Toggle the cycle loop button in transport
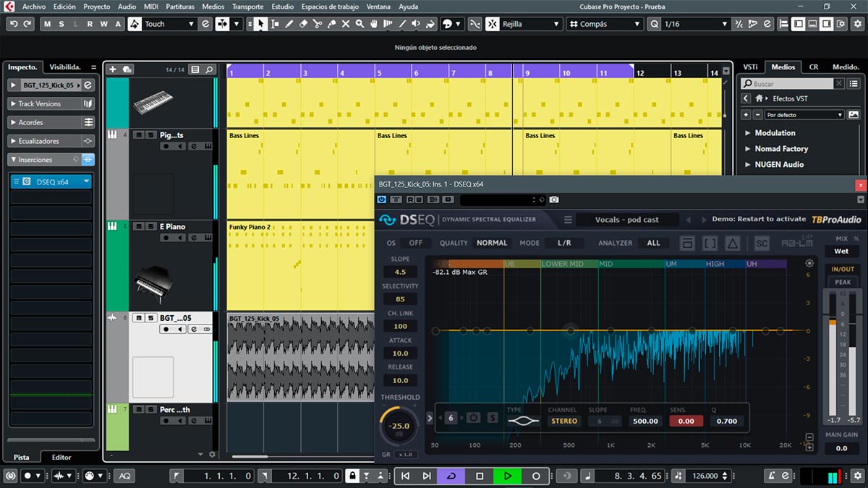 452,476
